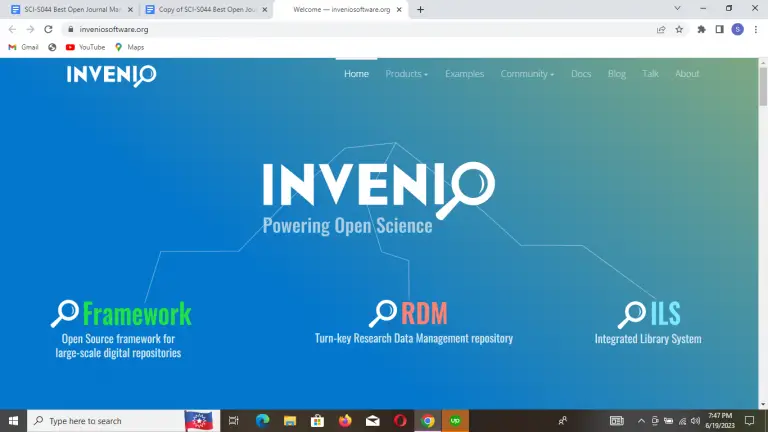This screenshot has height=432, width=768.
Task: Bookmark this page with the star icon
Action: (x=679, y=29)
